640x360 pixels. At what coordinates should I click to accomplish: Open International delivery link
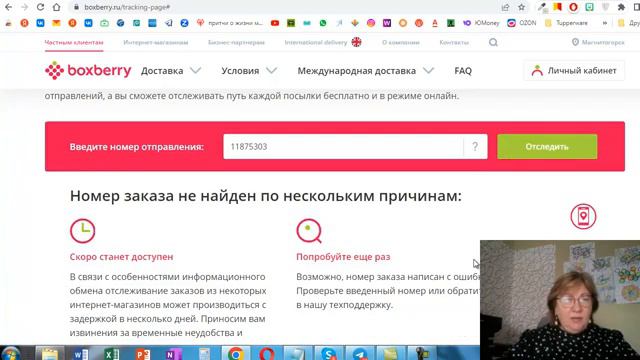tap(316, 42)
